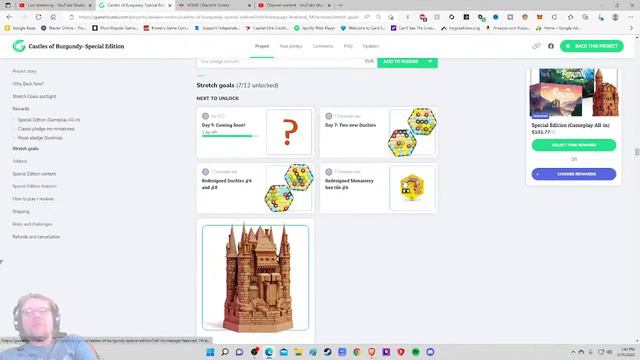Open browser profile avatar icon
The image size is (640, 360).
coord(615,17)
